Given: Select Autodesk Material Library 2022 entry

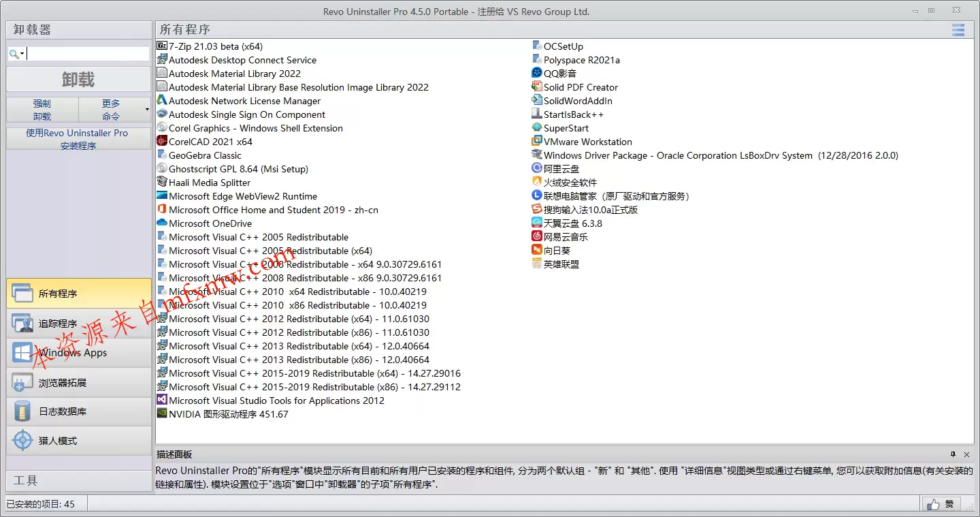Looking at the screenshot, I should (235, 74).
